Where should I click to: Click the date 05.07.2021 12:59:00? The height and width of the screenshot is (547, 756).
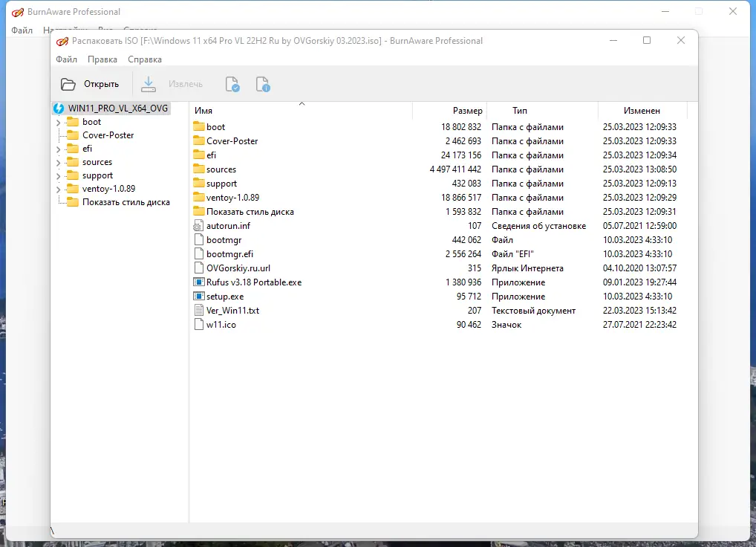coord(639,226)
